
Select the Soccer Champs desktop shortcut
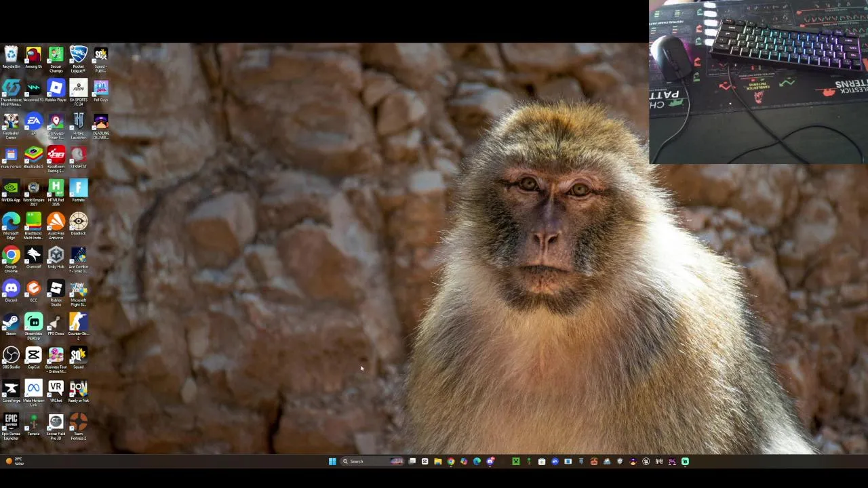pos(56,60)
